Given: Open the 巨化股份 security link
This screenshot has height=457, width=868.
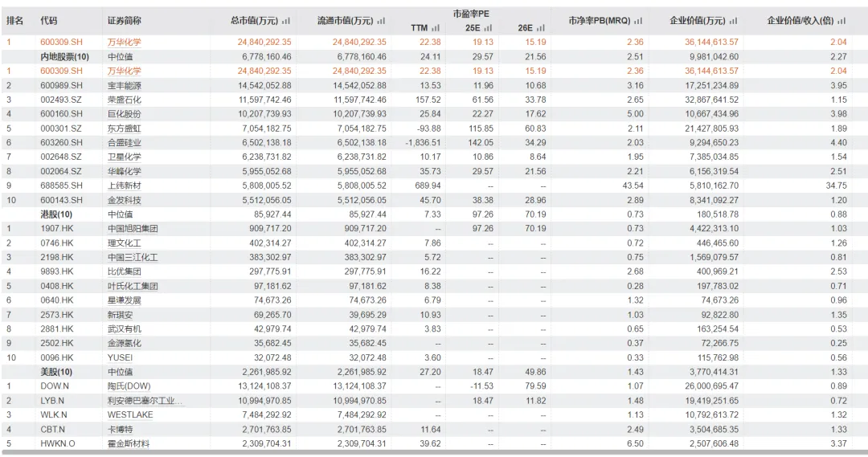Looking at the screenshot, I should [124, 114].
